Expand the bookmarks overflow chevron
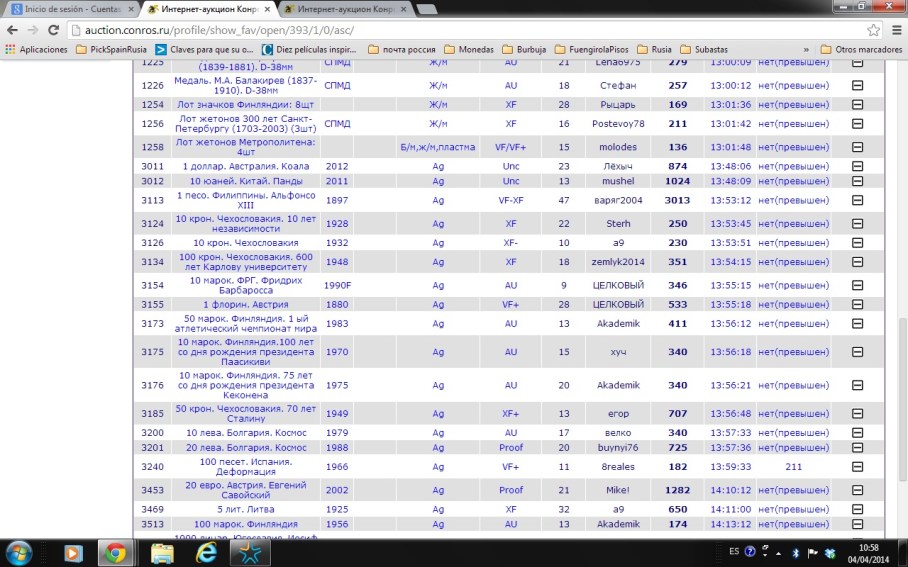Screen dimensions: 908x567 coord(806,49)
